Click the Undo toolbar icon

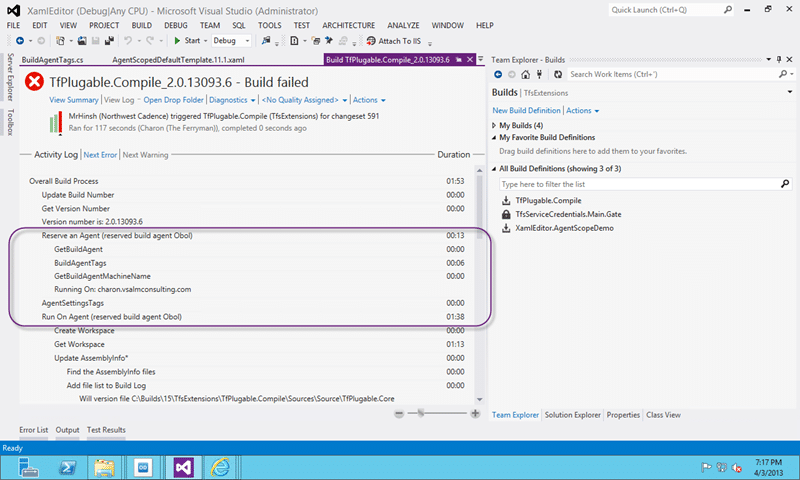coord(128,41)
